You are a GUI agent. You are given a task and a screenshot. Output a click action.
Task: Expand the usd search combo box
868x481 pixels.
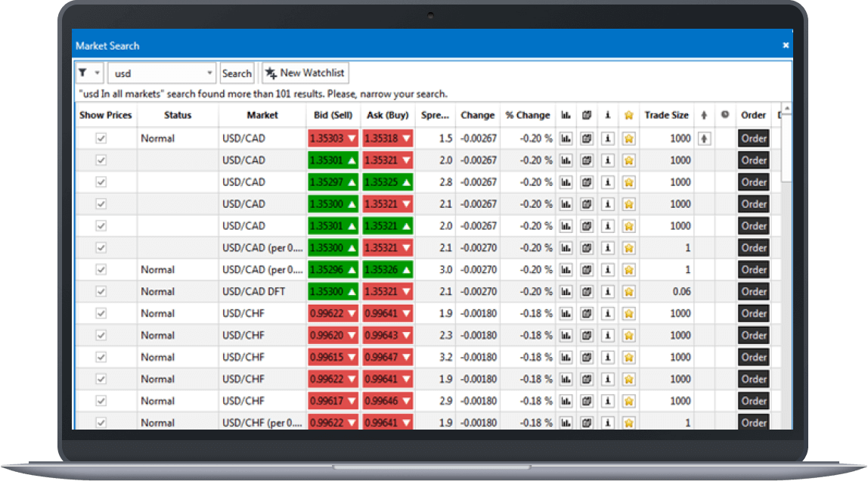tap(209, 72)
